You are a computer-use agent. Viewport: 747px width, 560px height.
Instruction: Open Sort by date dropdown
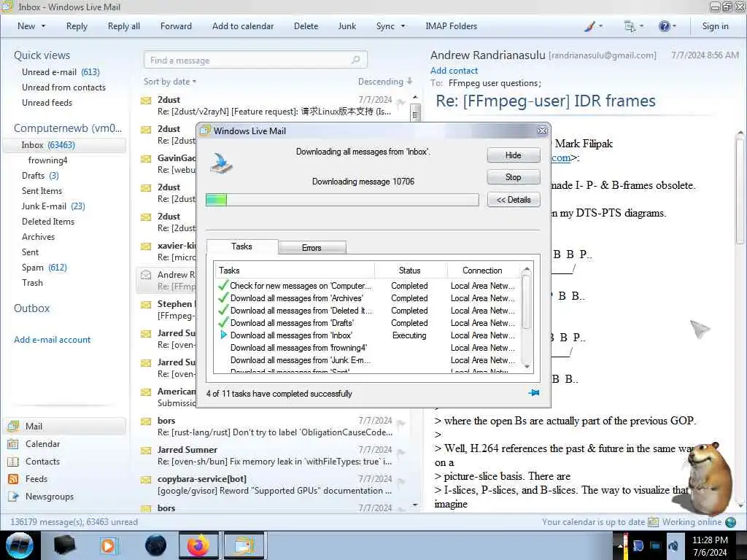coord(169,82)
